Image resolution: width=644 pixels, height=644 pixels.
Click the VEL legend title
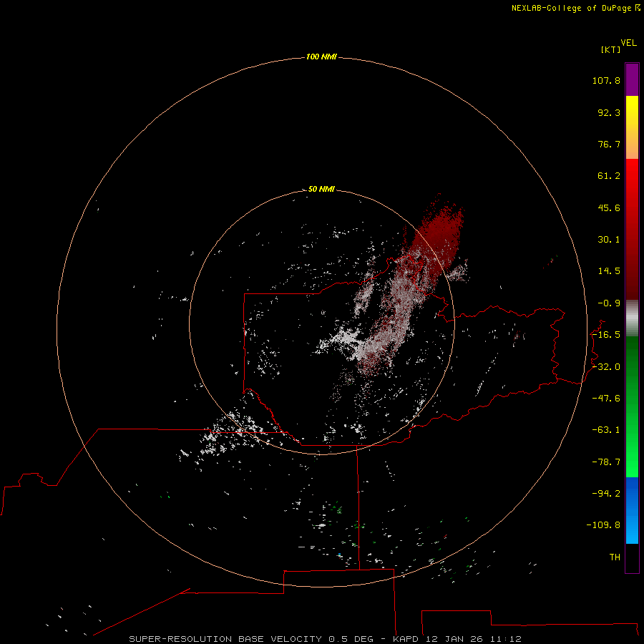click(628, 43)
